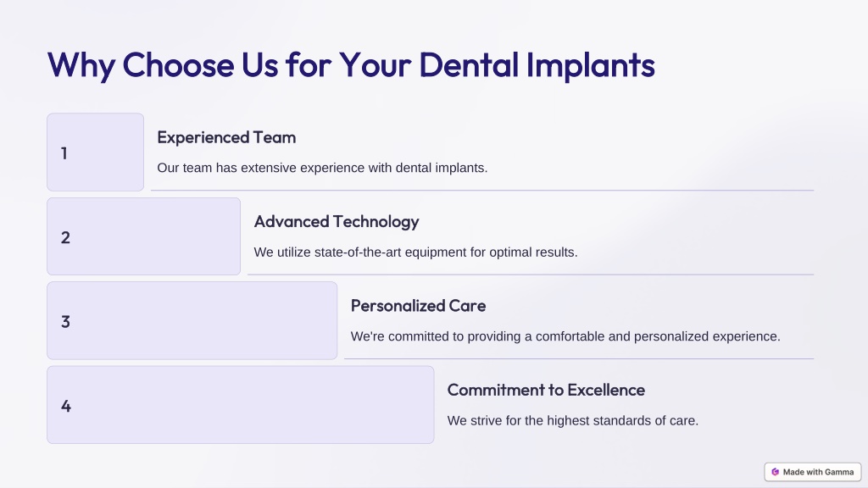868x488 pixels.
Task: Open the Made with Gamma badge
Action: coord(813,472)
